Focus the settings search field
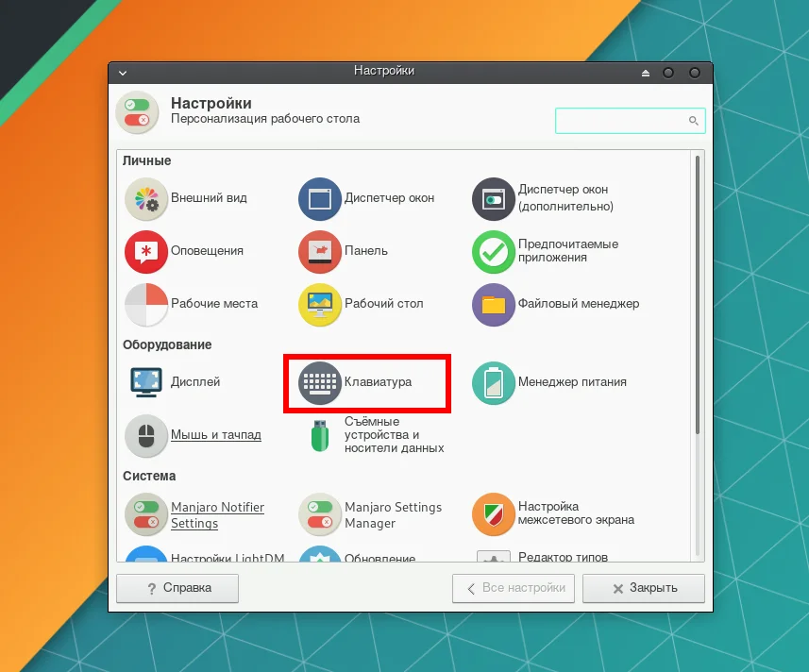The height and width of the screenshot is (672, 809). (x=631, y=121)
